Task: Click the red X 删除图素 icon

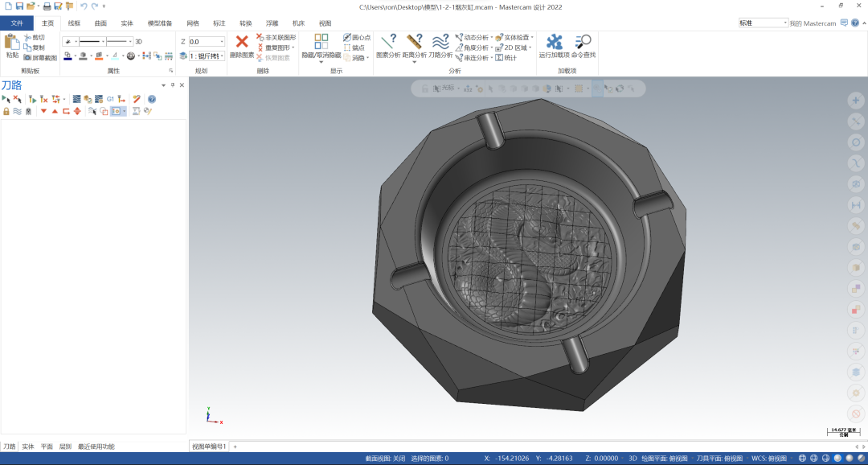Action: click(241, 42)
